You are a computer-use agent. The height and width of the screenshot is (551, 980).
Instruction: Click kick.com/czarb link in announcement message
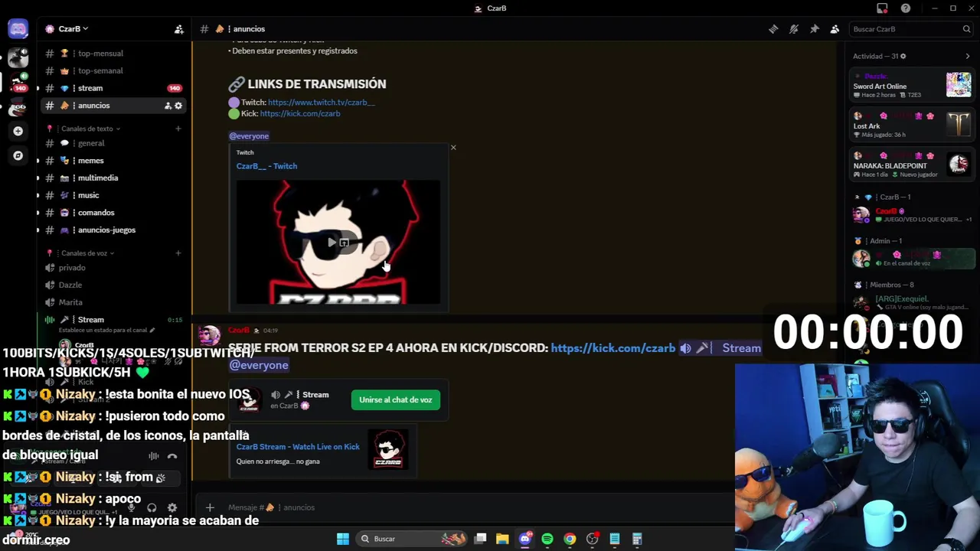612,348
